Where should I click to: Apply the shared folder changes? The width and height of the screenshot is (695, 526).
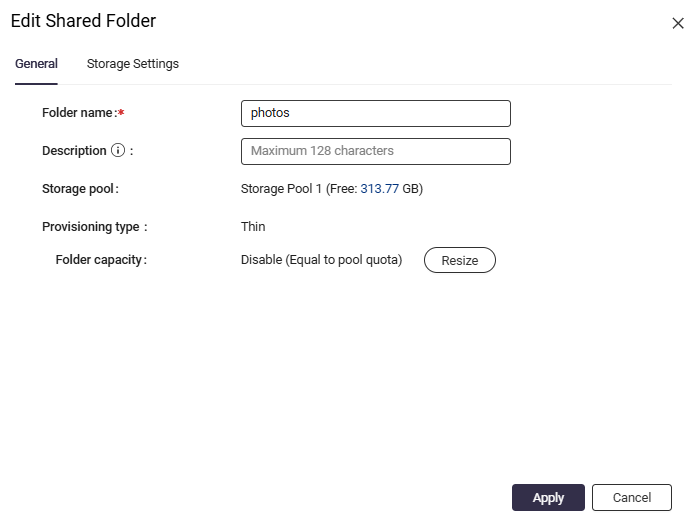click(548, 498)
